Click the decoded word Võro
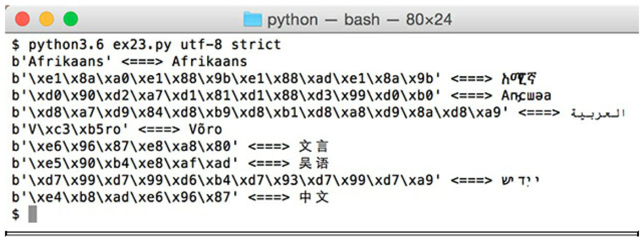644x242 pixels. click(x=202, y=130)
